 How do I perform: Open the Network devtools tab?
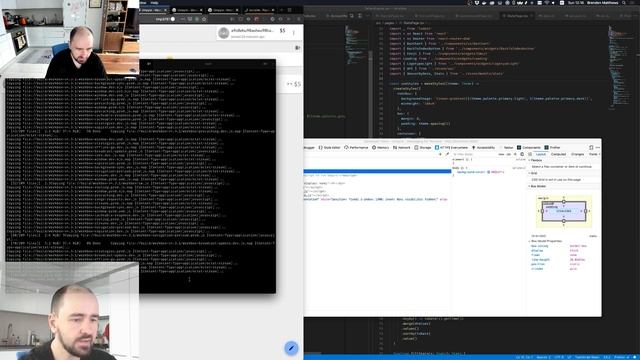402,147
